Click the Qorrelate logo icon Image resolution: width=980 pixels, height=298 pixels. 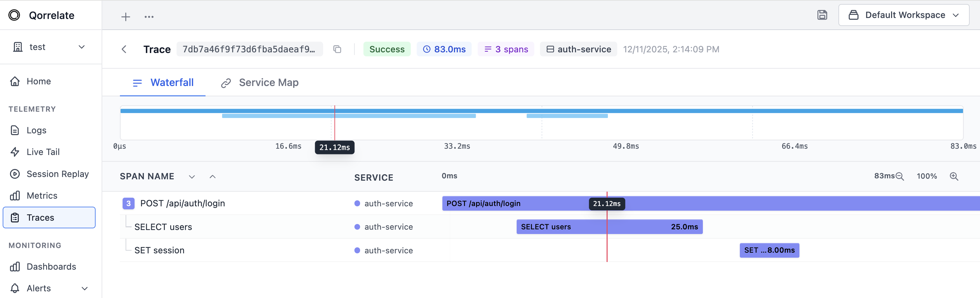(x=14, y=15)
